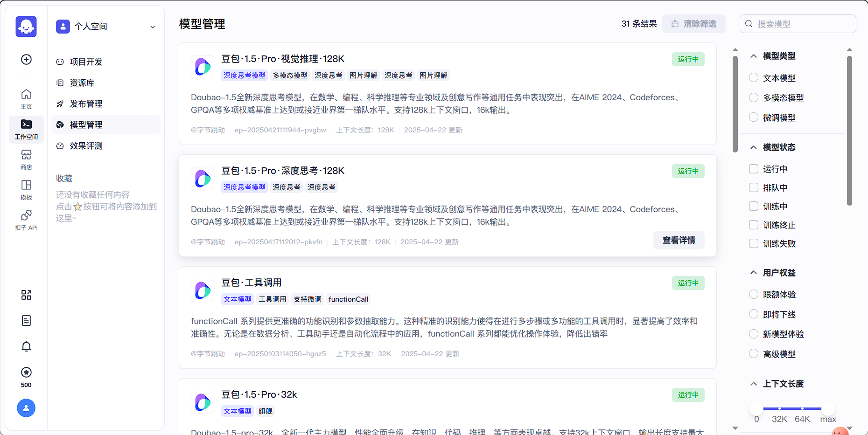Screen dimensions: 868x435
Task: Check the 训练中 status checkbox
Action: pyautogui.click(x=754, y=206)
